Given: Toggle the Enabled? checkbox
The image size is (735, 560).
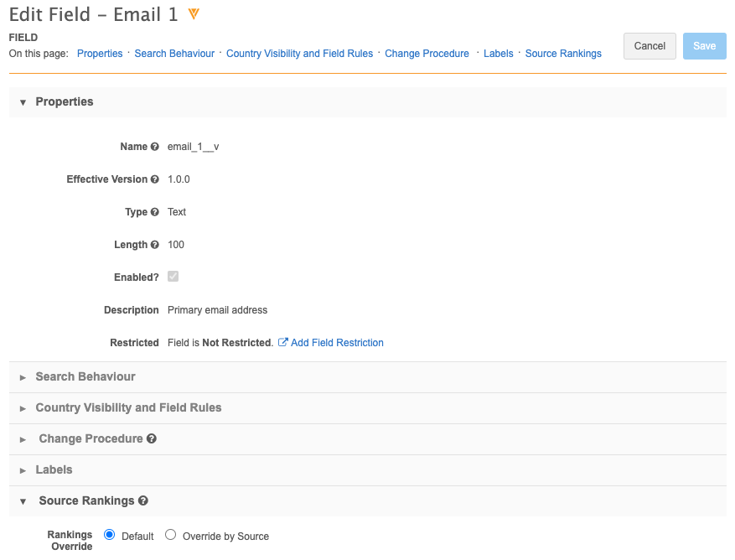Looking at the screenshot, I should [173, 277].
